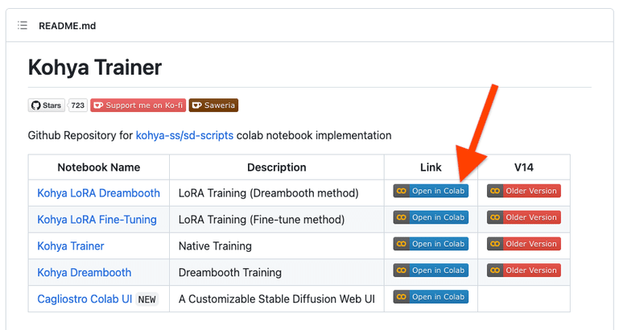Open the README table of contents icon
This screenshot has width=644, height=330.
click(23, 26)
